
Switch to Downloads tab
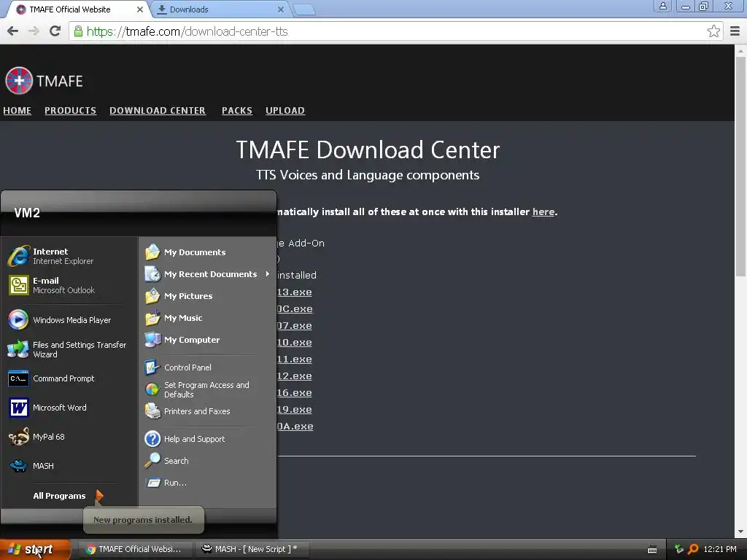[x=219, y=9]
